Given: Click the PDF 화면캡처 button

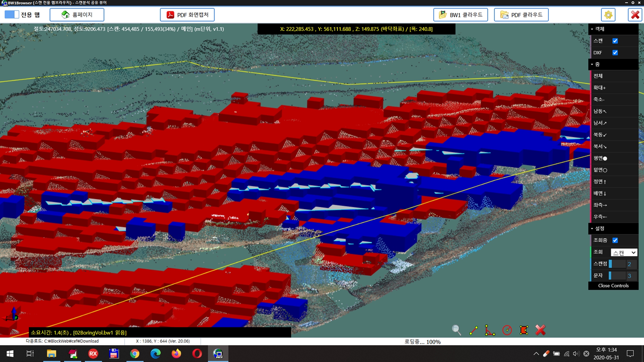Looking at the screenshot, I should tap(187, 15).
